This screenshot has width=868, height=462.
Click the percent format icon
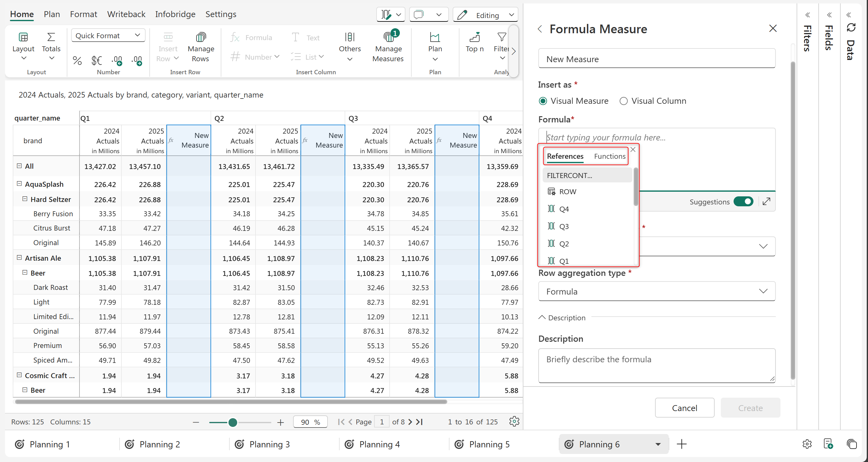coord(77,61)
